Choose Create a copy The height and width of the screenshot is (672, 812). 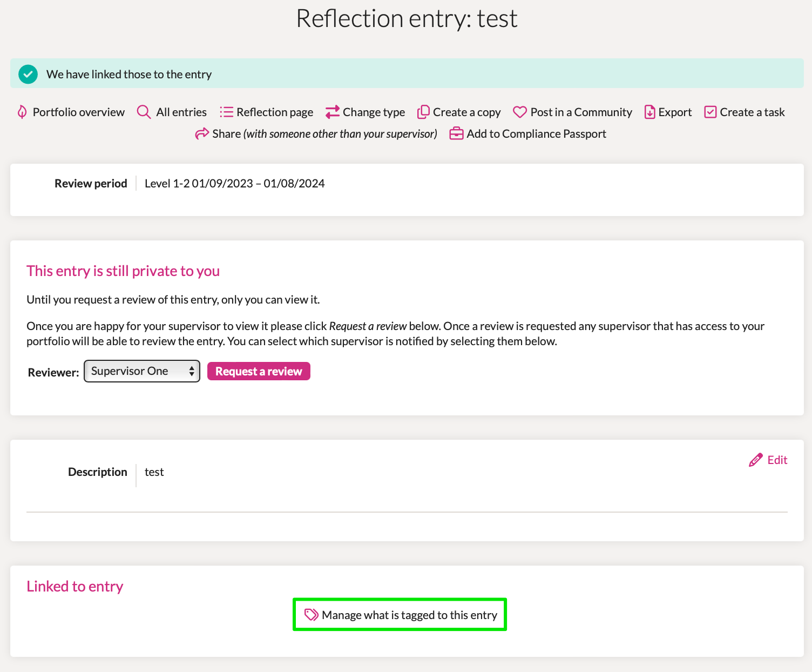click(466, 112)
